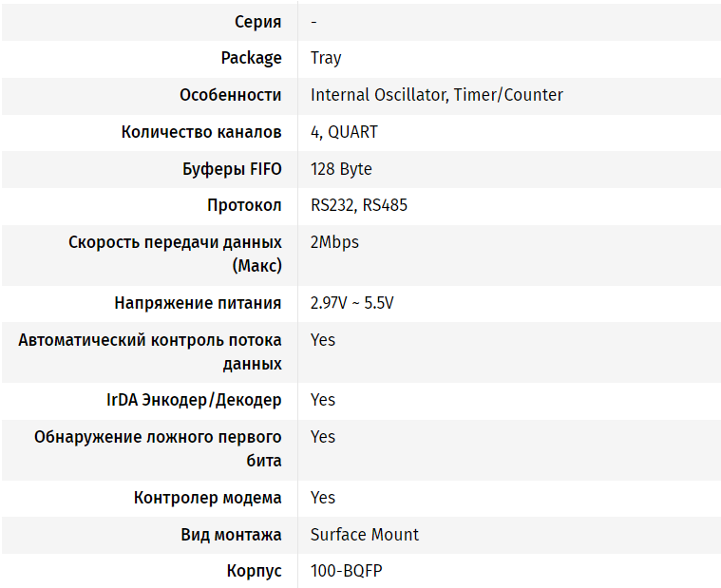Click the "Особенности" label
Image resolution: width=721 pixels, height=588 pixels.
click(230, 95)
